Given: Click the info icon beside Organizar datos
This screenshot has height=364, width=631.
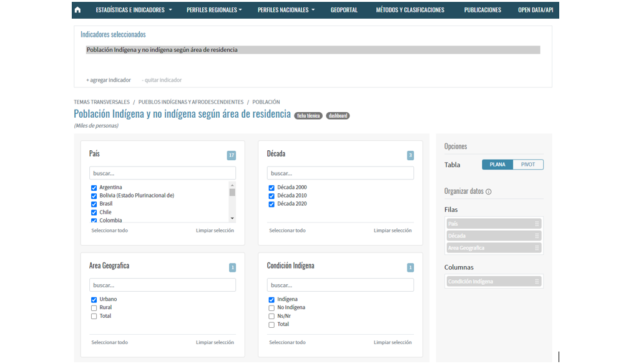Looking at the screenshot, I should tap(488, 192).
